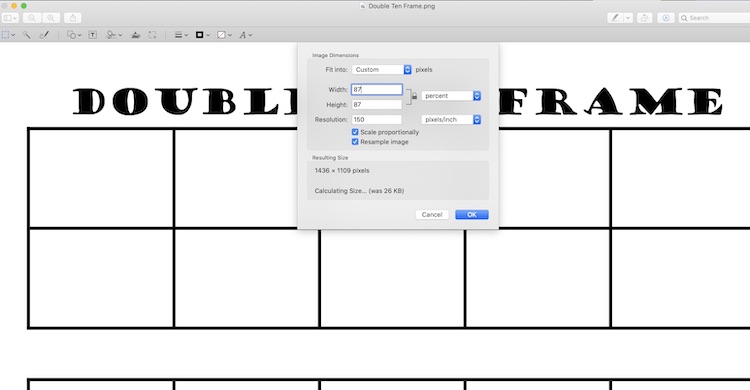Open the percent units dropdown

click(x=451, y=96)
